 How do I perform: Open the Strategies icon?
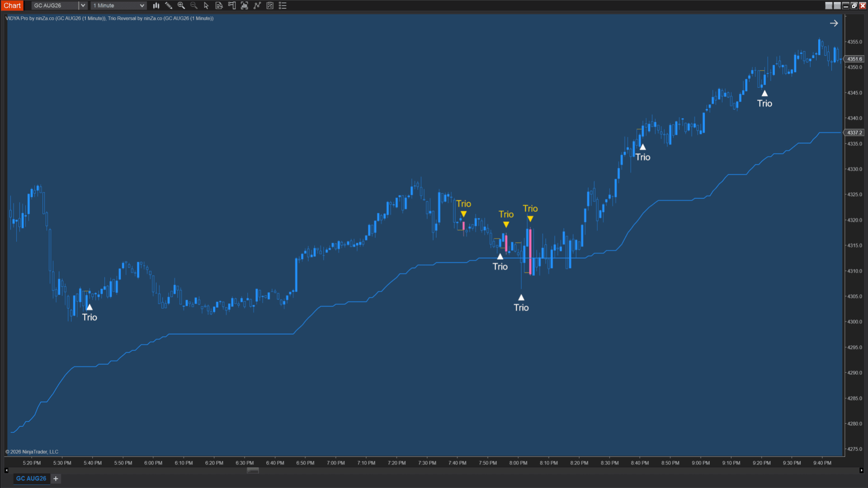tap(270, 5)
